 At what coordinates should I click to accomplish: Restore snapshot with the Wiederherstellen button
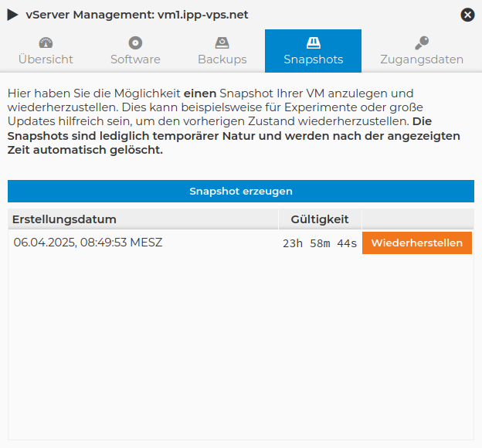click(x=416, y=243)
